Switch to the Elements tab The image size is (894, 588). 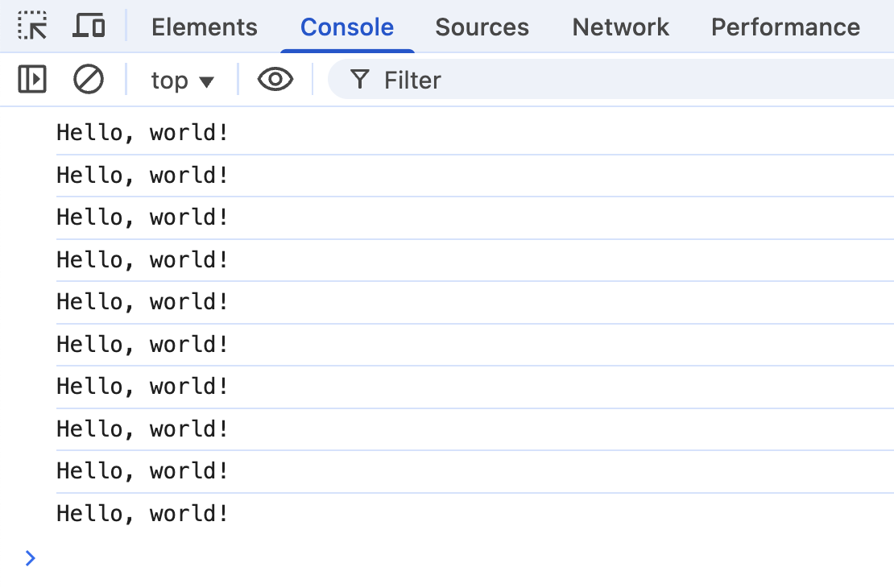click(205, 27)
